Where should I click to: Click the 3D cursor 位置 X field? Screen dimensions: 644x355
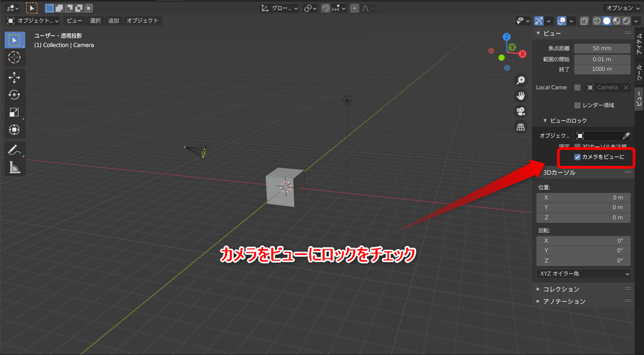(x=583, y=198)
